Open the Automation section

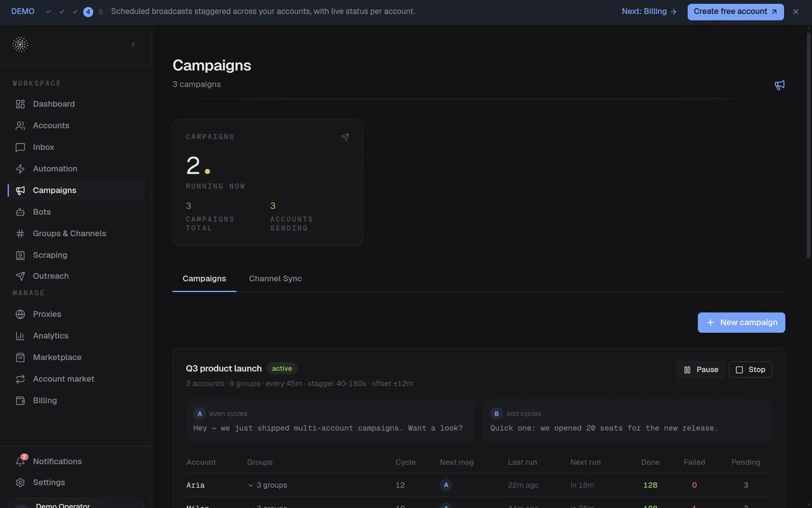click(76, 169)
